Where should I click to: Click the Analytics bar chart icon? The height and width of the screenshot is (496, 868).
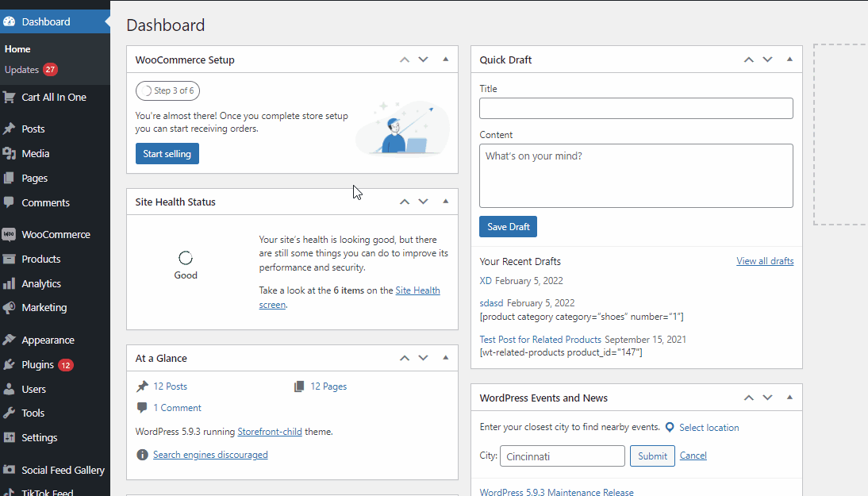(9, 283)
